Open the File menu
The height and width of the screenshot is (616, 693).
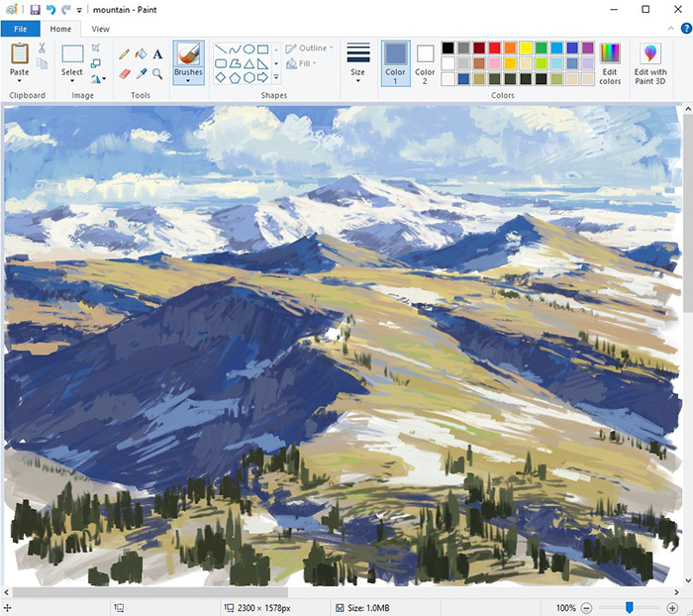[x=20, y=29]
